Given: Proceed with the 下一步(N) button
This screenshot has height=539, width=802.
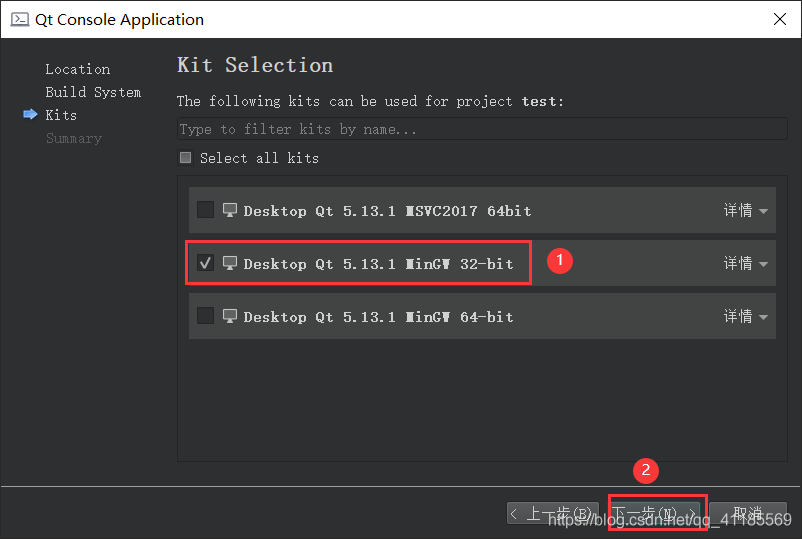Looking at the screenshot, I should tap(657, 513).
